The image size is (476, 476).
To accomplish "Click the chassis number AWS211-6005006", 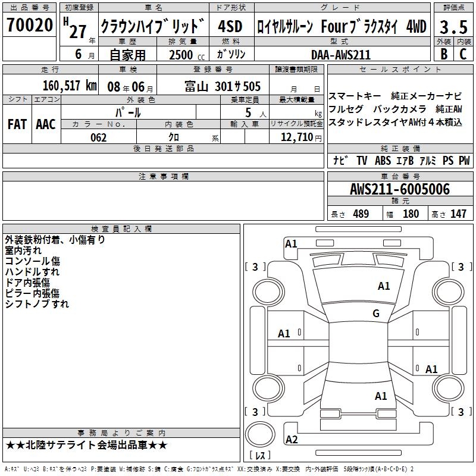I will click(x=400, y=189).
